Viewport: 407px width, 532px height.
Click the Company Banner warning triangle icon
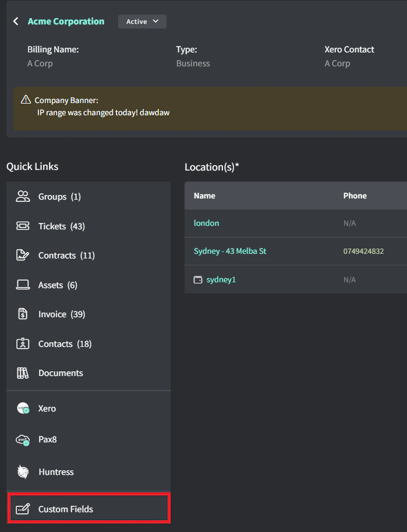point(26,100)
